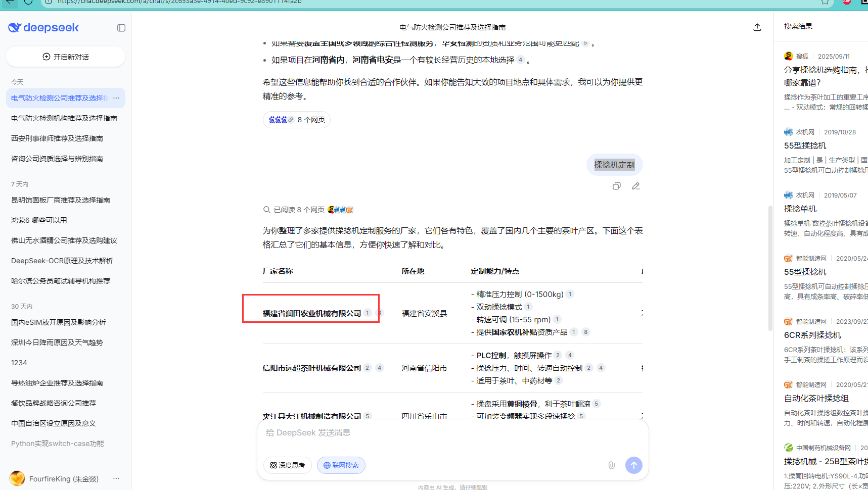
Task: Open the 8 个网页 source chip
Action: 296,120
